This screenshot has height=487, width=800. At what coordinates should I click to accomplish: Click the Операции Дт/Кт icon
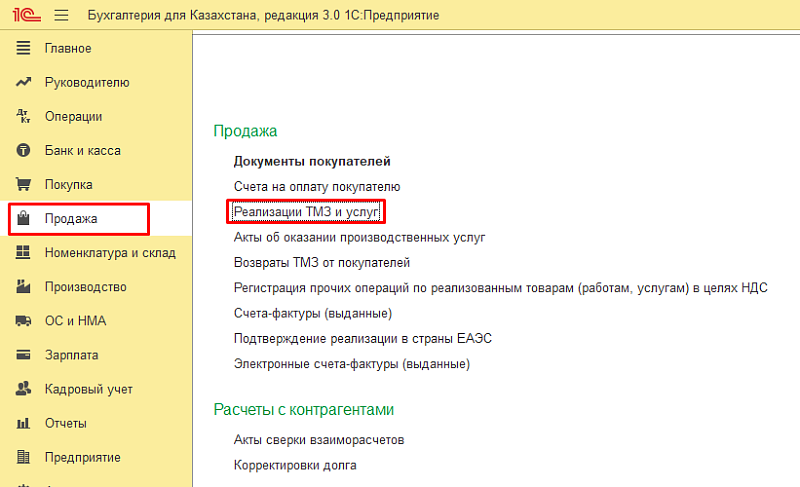coord(24,116)
